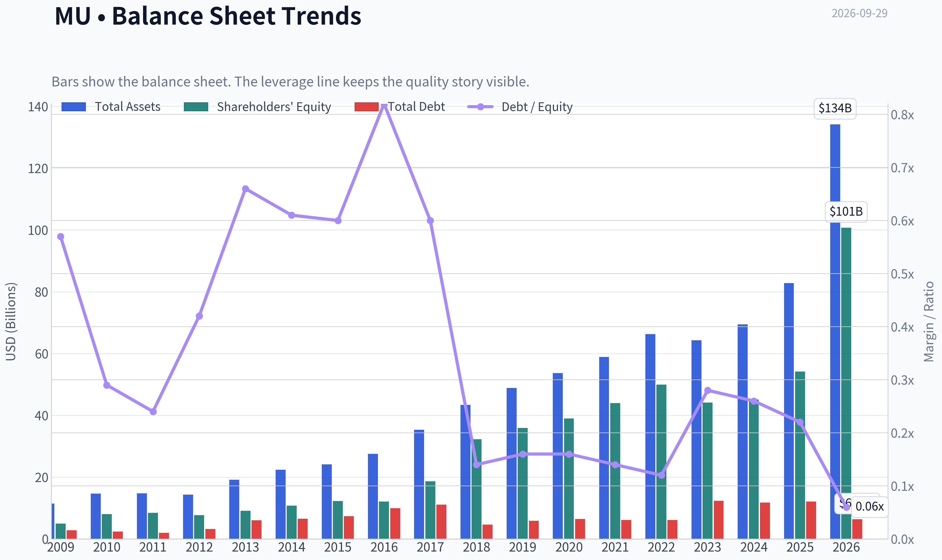Click the 2025 Debt / Equity line marker
Image resolution: width=942 pixels, height=560 pixels.
tap(800, 422)
